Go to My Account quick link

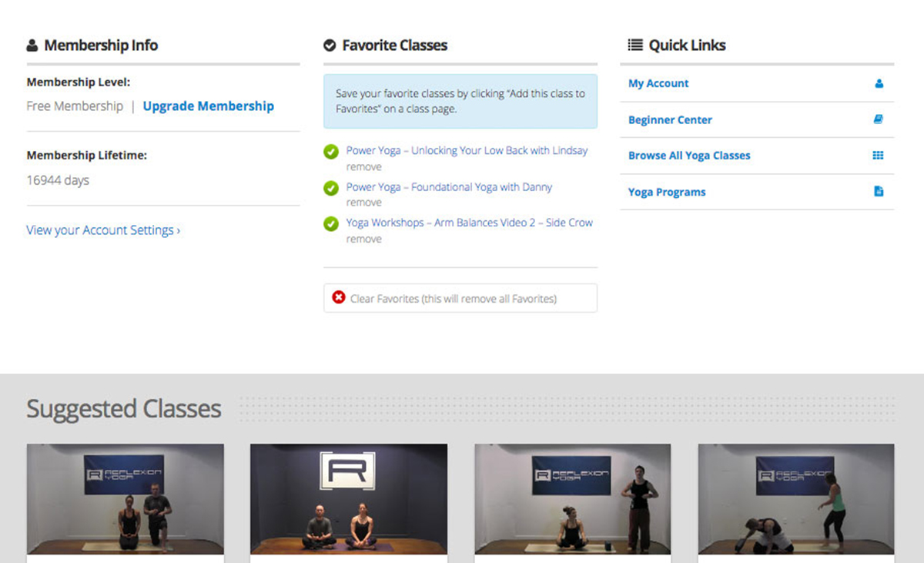click(658, 83)
